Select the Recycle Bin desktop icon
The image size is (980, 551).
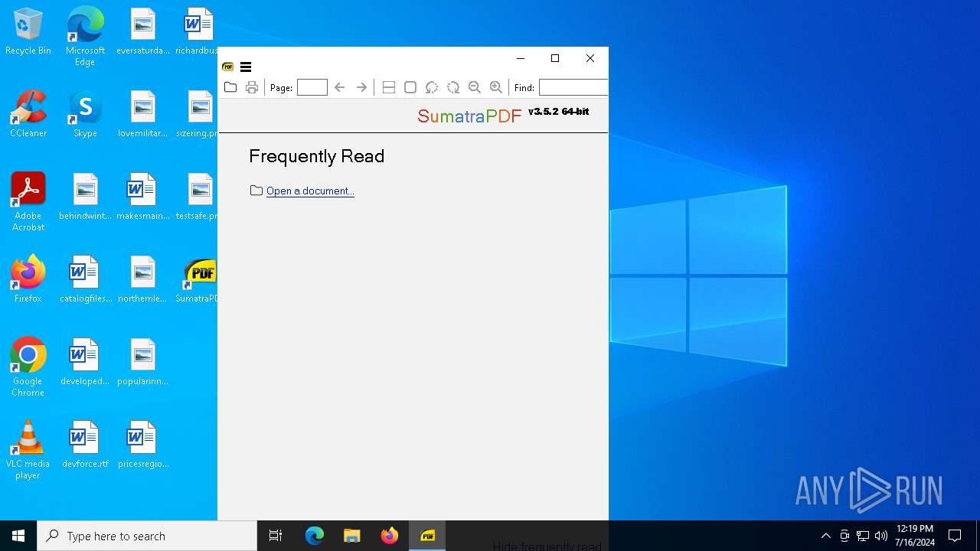28,32
